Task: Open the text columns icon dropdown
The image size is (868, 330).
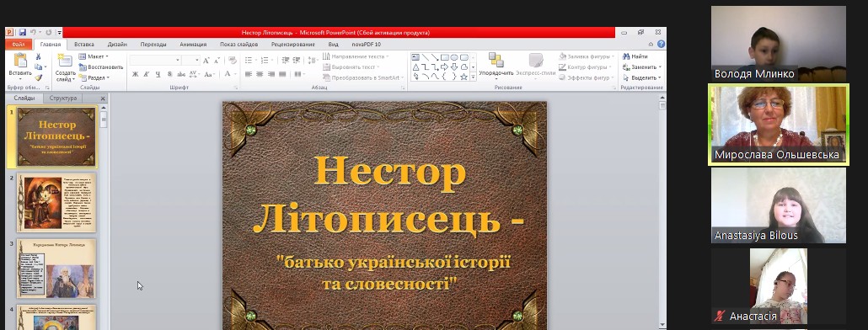Action: (299, 74)
